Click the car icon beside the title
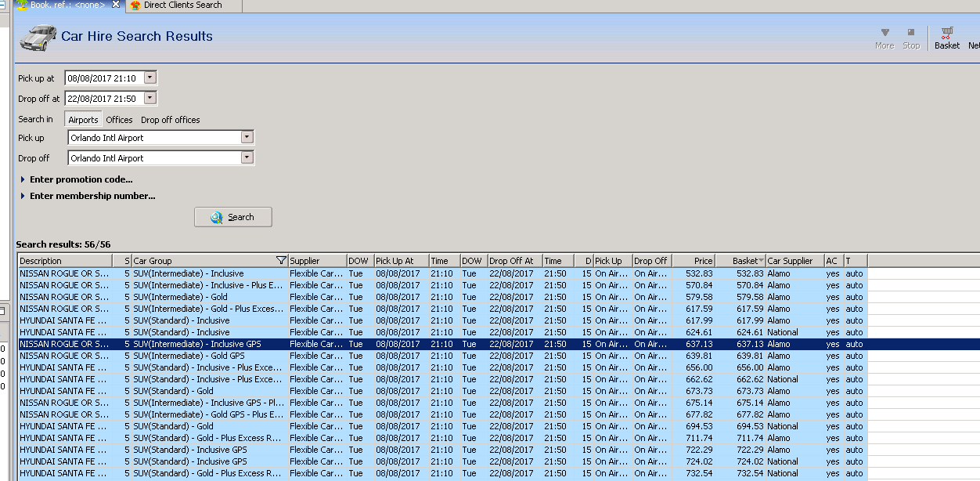980x481 pixels. (x=38, y=37)
